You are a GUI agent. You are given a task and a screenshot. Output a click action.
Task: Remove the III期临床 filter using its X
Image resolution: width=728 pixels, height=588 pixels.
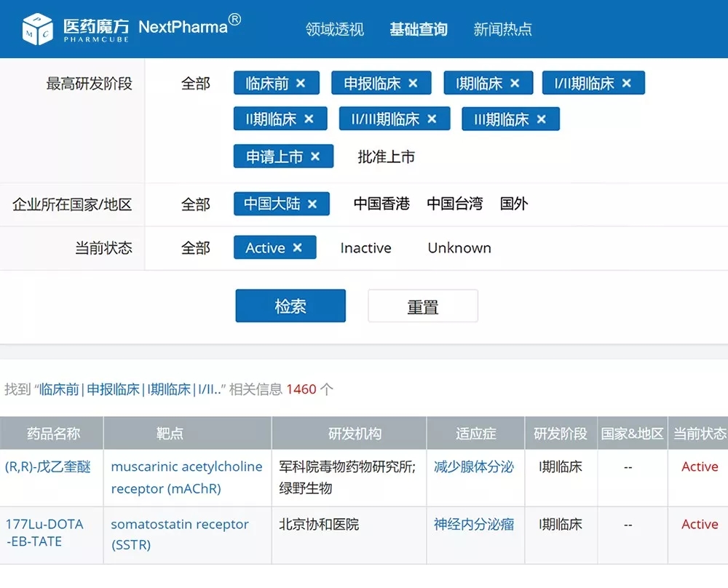541,119
